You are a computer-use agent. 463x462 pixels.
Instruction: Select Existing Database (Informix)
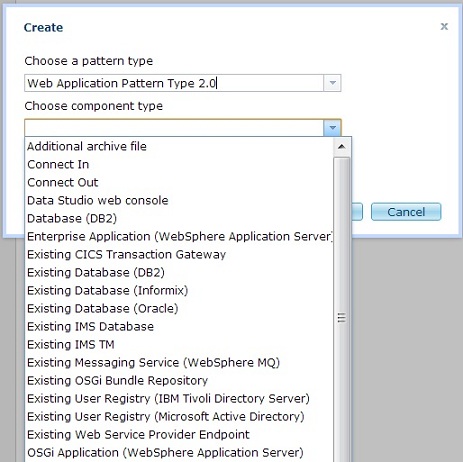pos(179,290)
